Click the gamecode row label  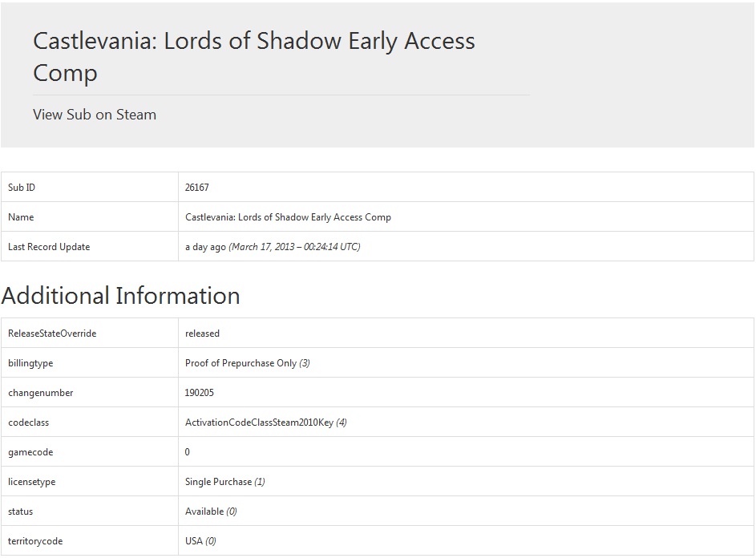click(30, 452)
